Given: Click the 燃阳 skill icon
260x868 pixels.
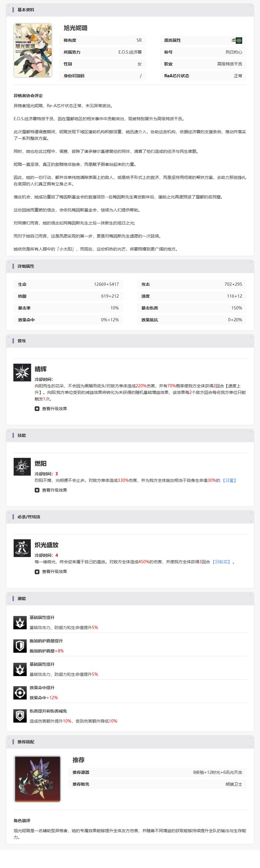Looking at the screenshot, I should click(22, 467).
